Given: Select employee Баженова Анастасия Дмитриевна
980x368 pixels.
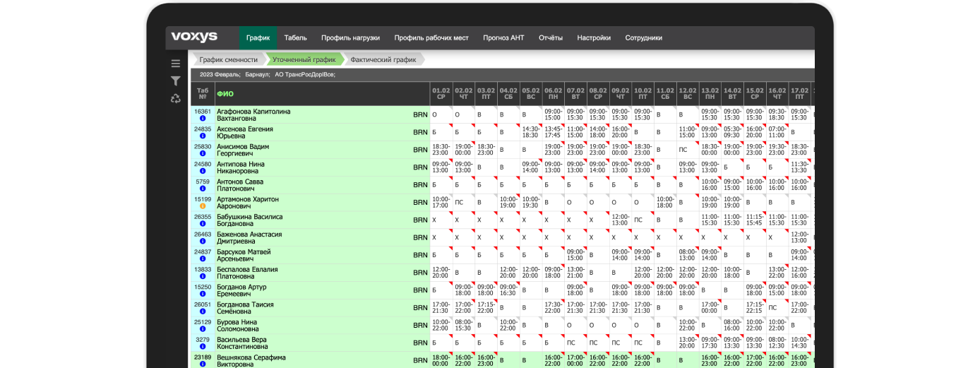Looking at the screenshot, I should tap(249, 237).
